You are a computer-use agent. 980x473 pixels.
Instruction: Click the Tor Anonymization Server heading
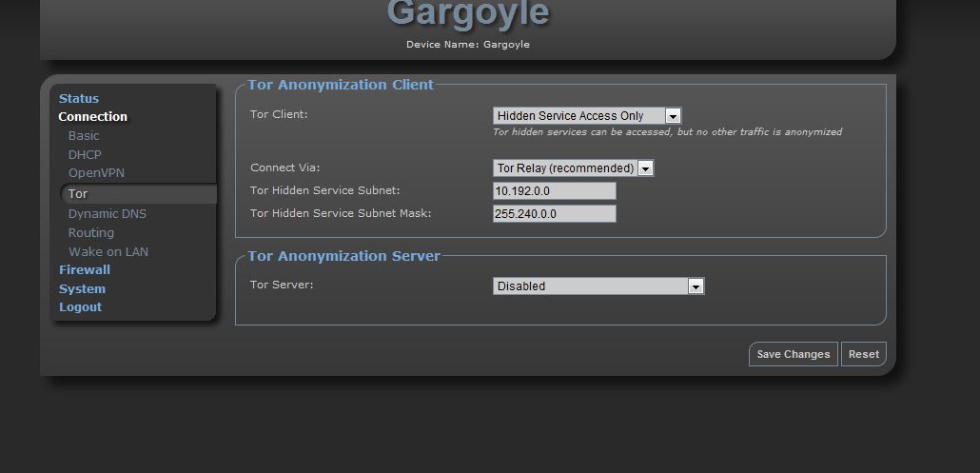tap(344, 256)
